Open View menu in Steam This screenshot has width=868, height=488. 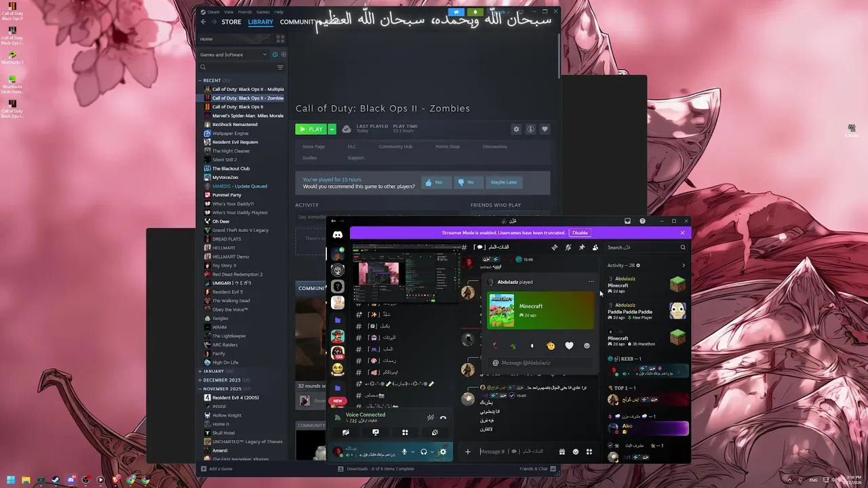[x=229, y=12]
